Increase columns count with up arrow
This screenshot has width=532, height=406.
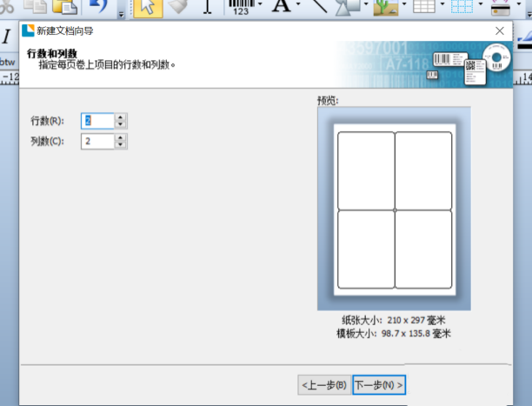click(121, 137)
